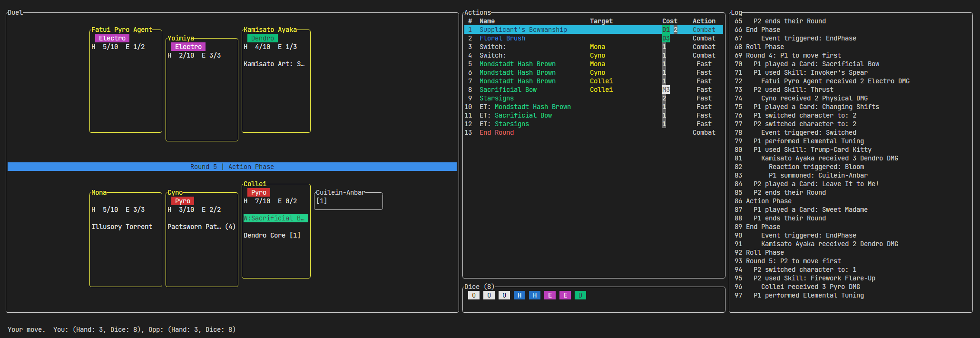Play Sacrificial Bow card on Collei
The image size is (980, 338).
point(594,89)
